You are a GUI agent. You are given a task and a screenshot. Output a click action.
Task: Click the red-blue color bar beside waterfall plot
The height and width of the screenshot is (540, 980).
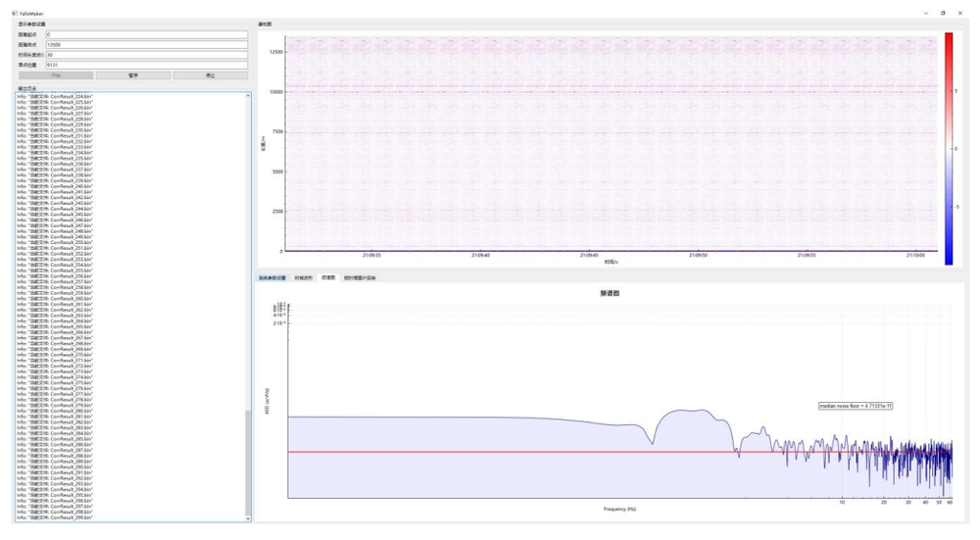point(948,147)
